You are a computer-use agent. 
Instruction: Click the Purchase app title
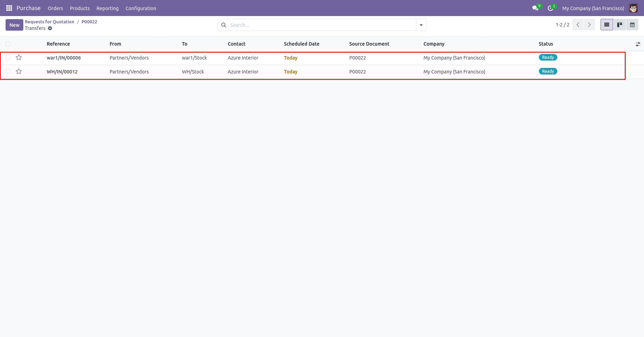[29, 8]
